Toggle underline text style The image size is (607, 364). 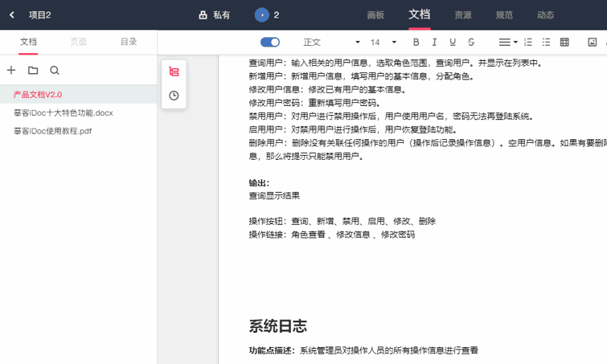pos(453,42)
